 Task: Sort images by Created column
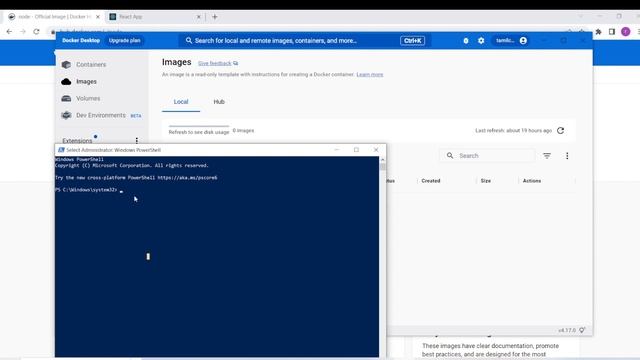click(x=431, y=181)
